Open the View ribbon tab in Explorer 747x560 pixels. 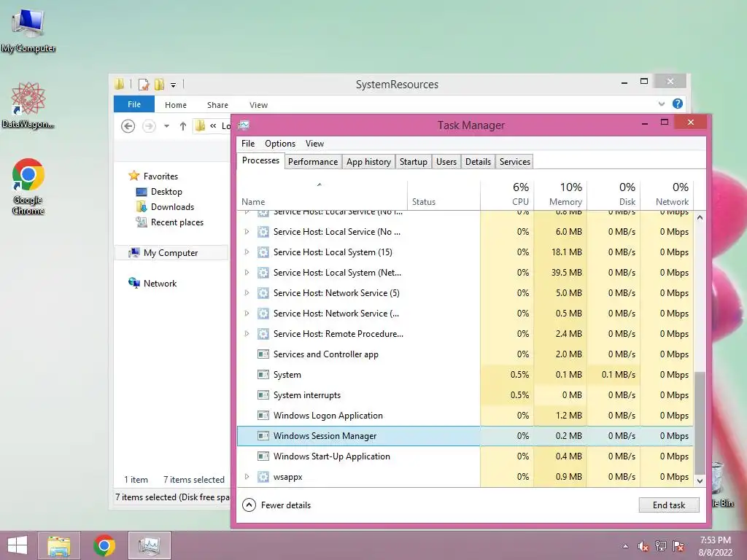tap(258, 105)
